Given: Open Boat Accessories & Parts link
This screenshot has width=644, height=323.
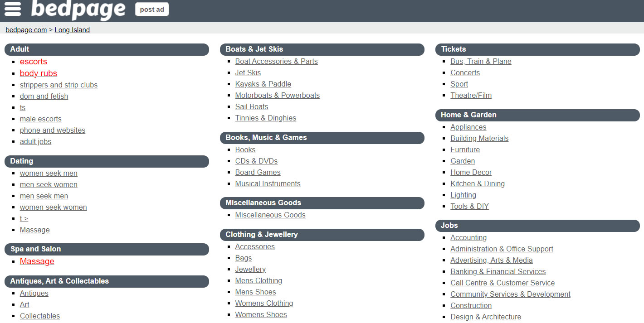Looking at the screenshot, I should click(x=276, y=61).
